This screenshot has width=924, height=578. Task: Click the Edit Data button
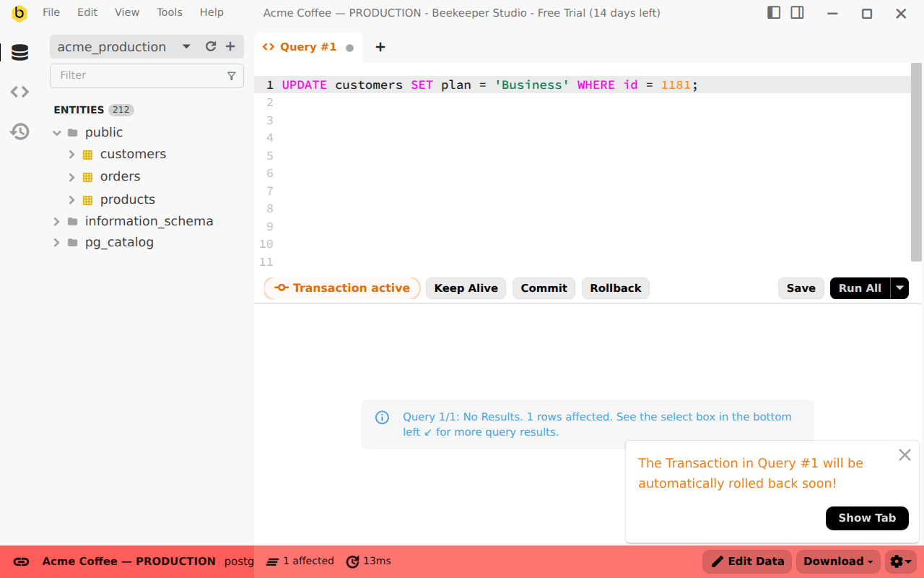[x=747, y=561]
